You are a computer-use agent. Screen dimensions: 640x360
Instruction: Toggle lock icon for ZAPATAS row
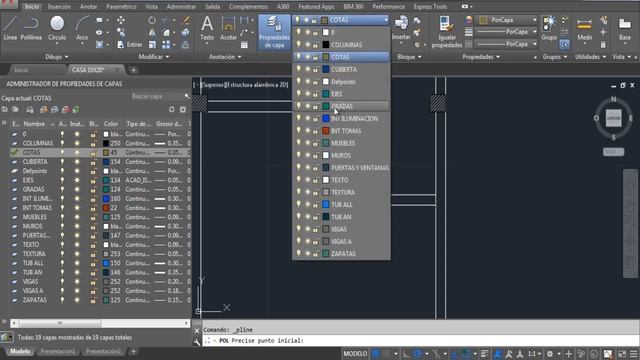coord(93,300)
